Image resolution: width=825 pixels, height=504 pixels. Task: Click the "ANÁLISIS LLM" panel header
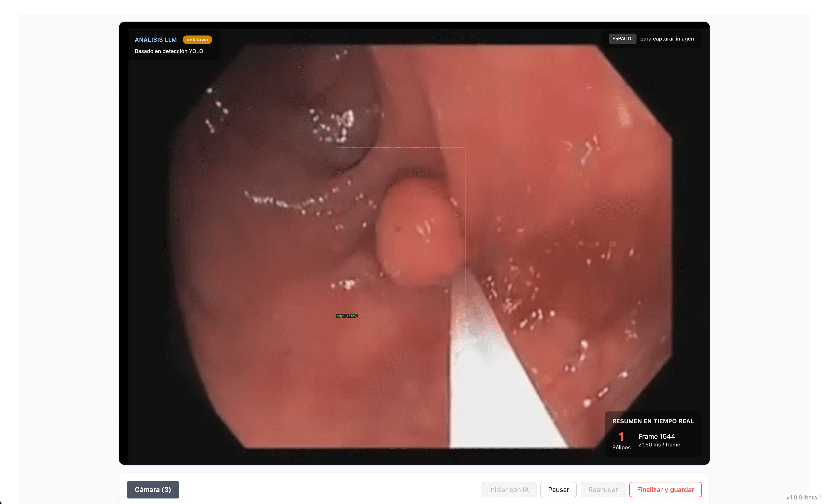click(x=156, y=40)
